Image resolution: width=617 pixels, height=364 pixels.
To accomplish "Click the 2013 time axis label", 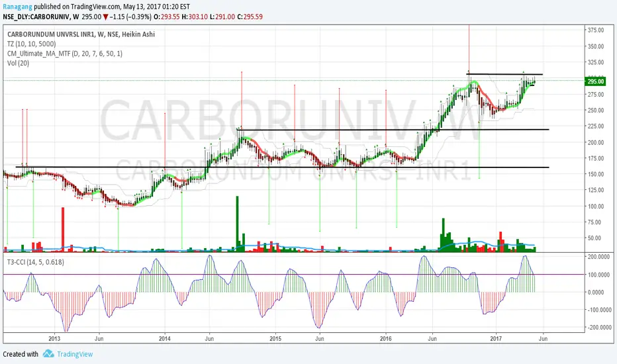I will (x=54, y=338).
